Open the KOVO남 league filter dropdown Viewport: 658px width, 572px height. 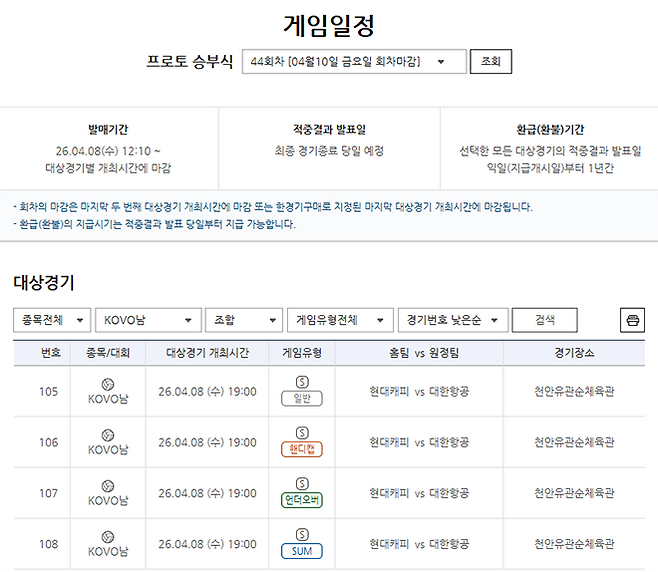coord(147,320)
